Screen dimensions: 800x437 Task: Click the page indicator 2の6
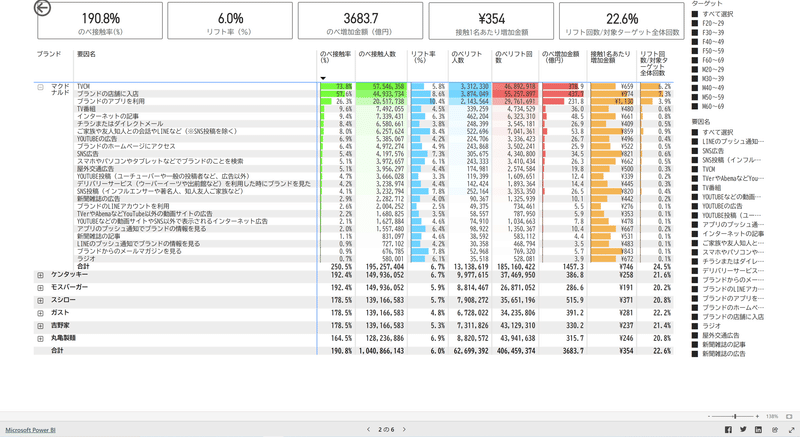[x=386, y=430]
